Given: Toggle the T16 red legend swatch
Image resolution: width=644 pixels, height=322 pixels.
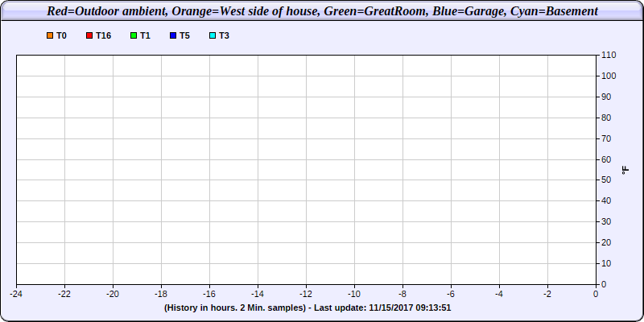Looking at the screenshot, I should [89, 35].
